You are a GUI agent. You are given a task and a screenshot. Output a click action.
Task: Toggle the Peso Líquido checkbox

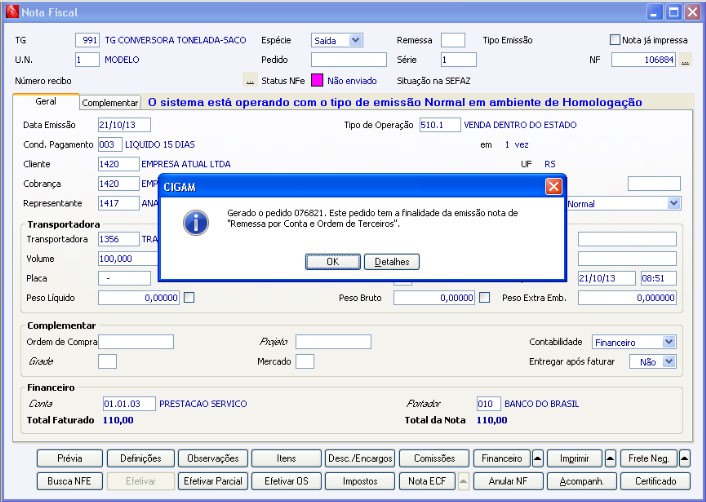pyautogui.click(x=190, y=298)
